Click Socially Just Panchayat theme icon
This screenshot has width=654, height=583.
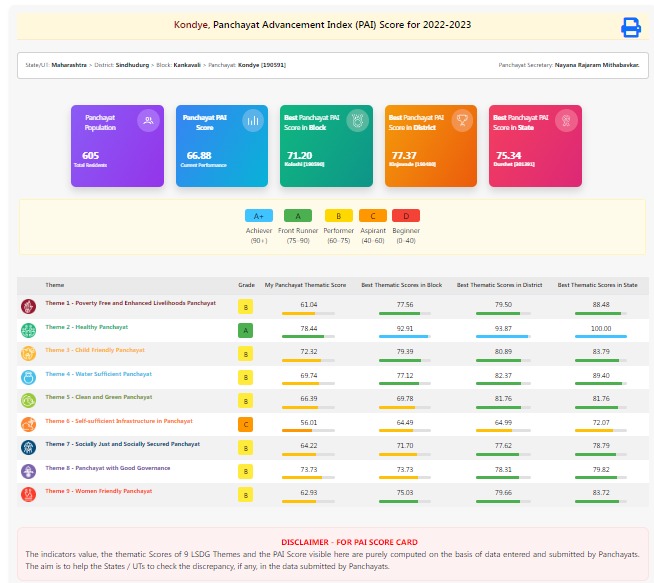28,447
